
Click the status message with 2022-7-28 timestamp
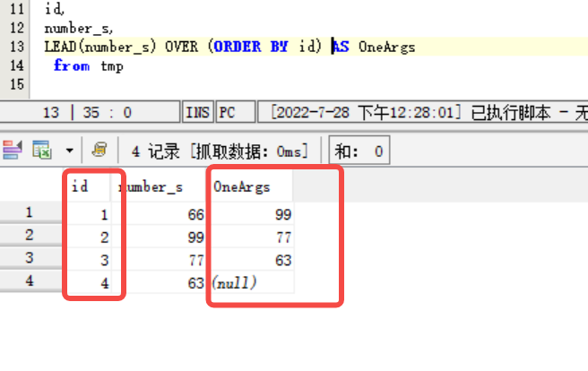423,112
